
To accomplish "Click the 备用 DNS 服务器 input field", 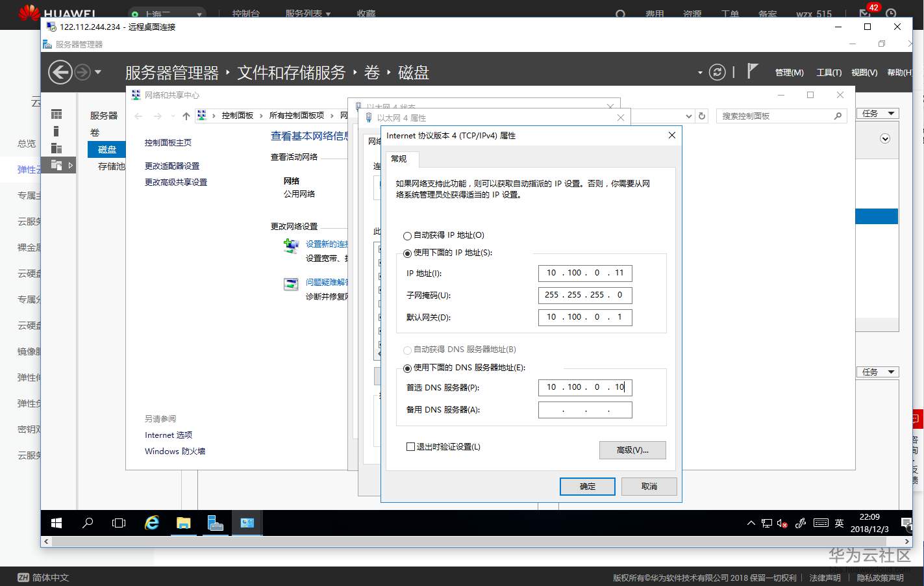I will coord(584,409).
